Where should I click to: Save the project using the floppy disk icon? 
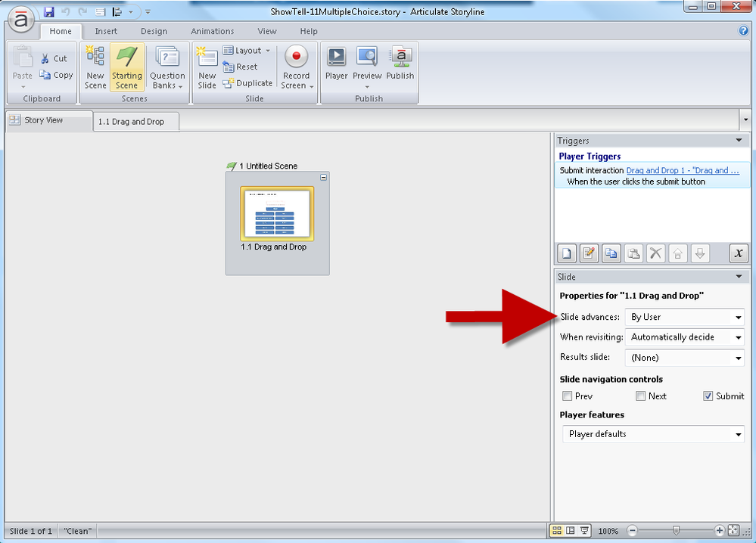tap(48, 11)
